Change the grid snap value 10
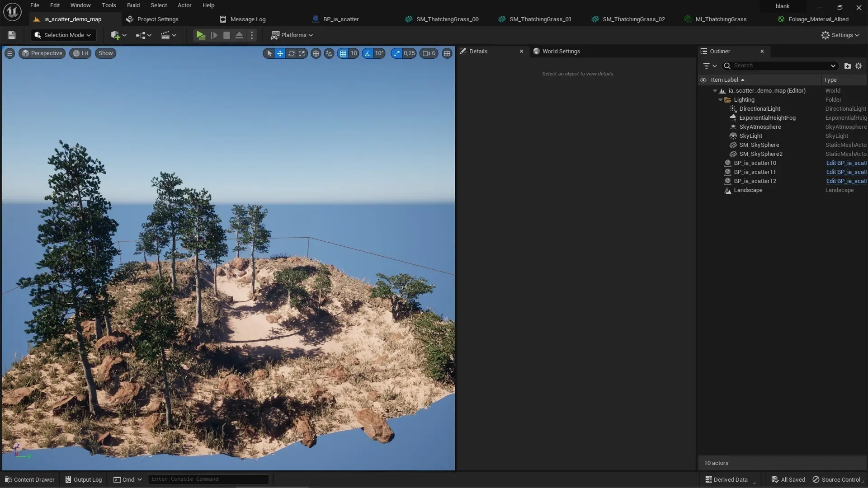Viewport: 868px width, 488px height. [354, 53]
